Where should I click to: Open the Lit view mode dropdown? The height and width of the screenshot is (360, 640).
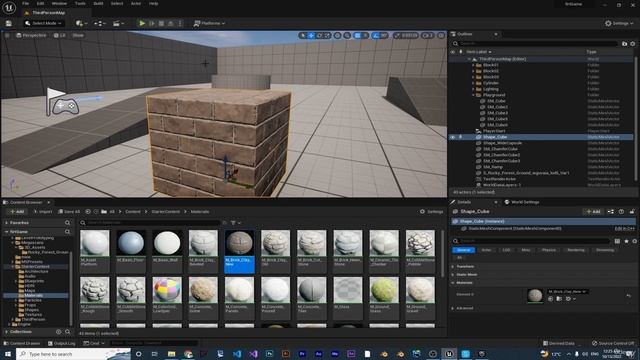60,36
